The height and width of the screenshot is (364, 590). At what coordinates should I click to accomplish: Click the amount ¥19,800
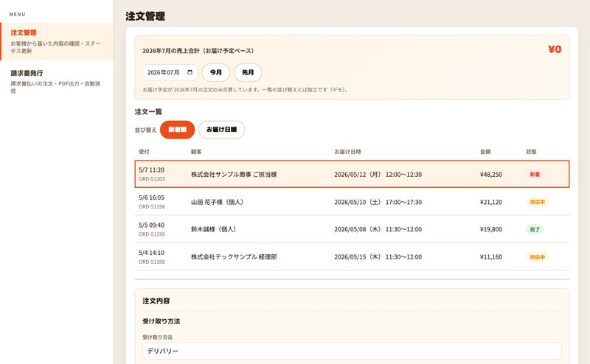tap(491, 229)
